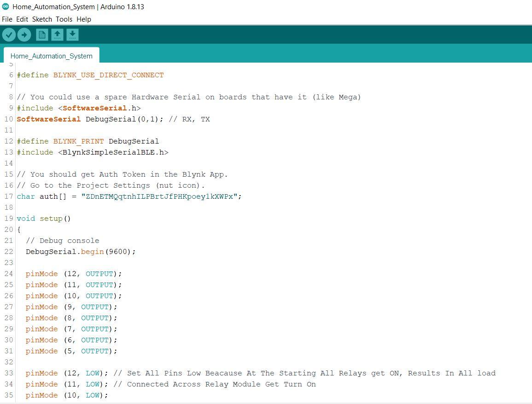Image resolution: width=532 pixels, height=404 pixels.
Task: Open the Edit menu
Action: coord(22,19)
